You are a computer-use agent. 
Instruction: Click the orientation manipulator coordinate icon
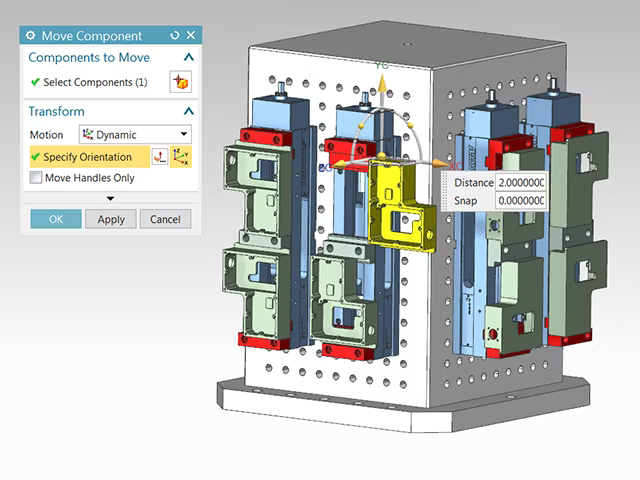click(181, 157)
